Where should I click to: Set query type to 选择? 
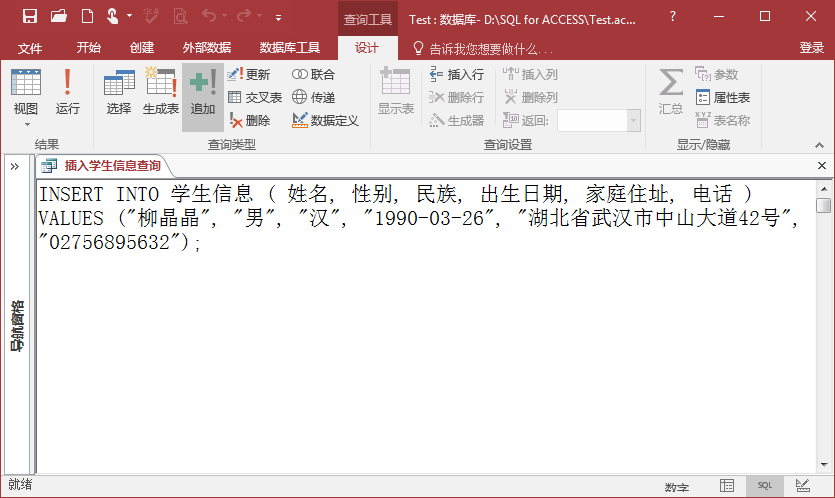pos(119,92)
